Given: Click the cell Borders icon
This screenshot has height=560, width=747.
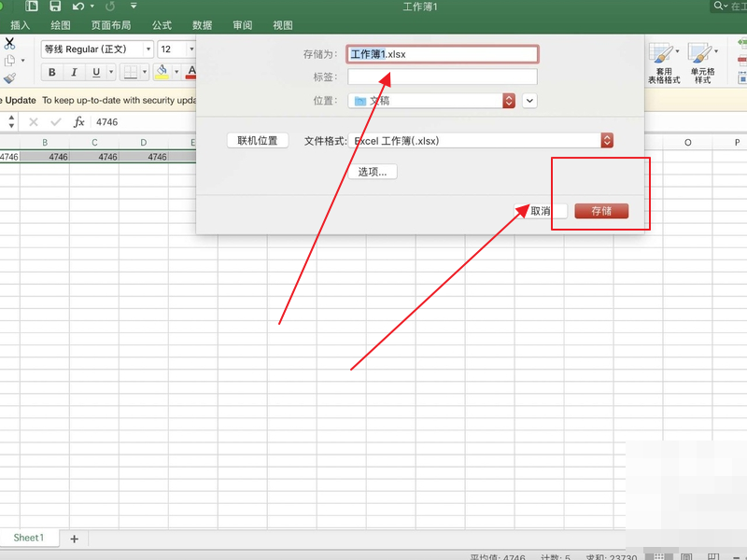Looking at the screenshot, I should (x=130, y=73).
